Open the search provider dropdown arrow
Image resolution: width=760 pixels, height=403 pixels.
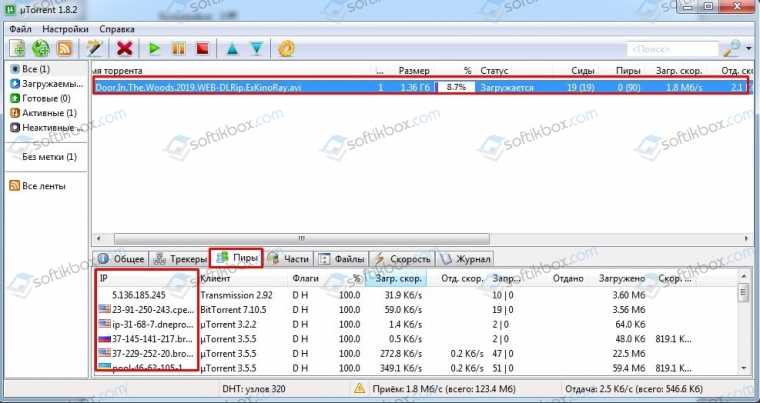click(749, 49)
